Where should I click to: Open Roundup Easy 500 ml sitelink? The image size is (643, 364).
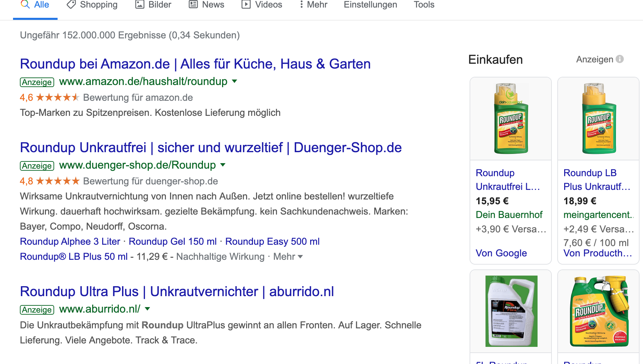[272, 242]
